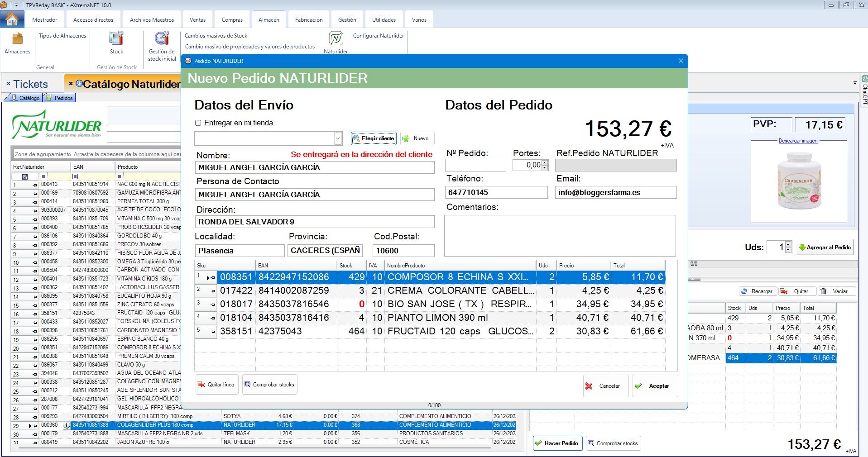Expand row 1 COMPOSOR 8 ECHINA pin
Viewport: 868px width, 457px height.
[212, 278]
